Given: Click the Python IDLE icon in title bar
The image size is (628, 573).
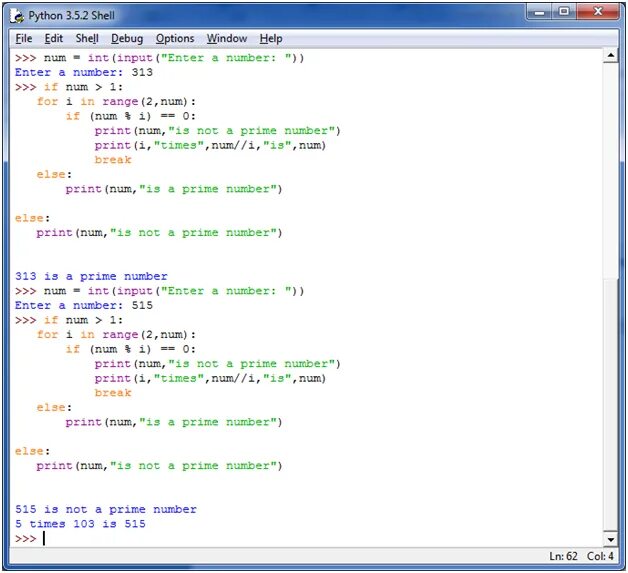Looking at the screenshot, I should click(x=17, y=16).
